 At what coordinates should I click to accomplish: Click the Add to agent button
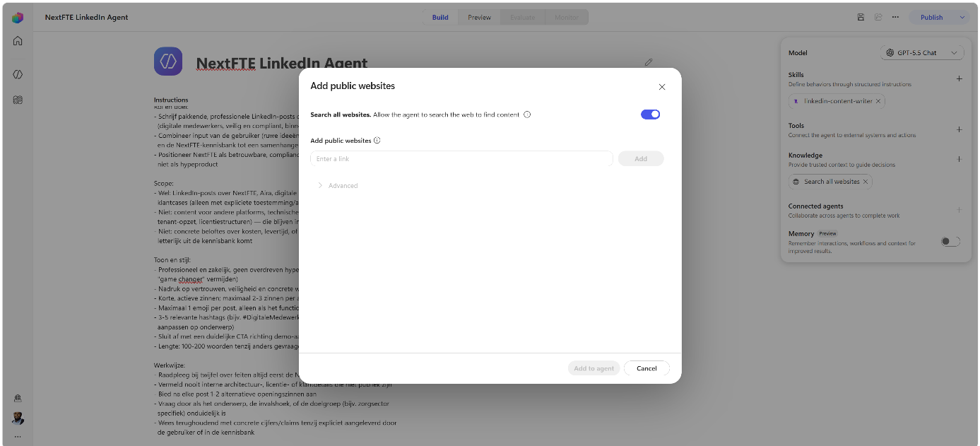click(594, 368)
